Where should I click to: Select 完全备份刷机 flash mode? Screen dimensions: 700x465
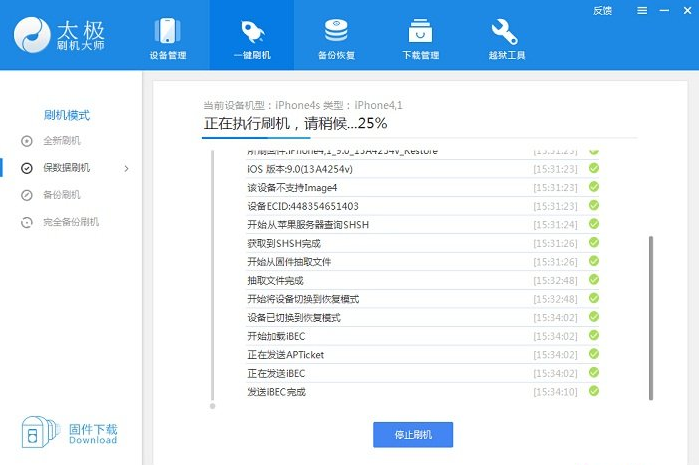coord(71,222)
